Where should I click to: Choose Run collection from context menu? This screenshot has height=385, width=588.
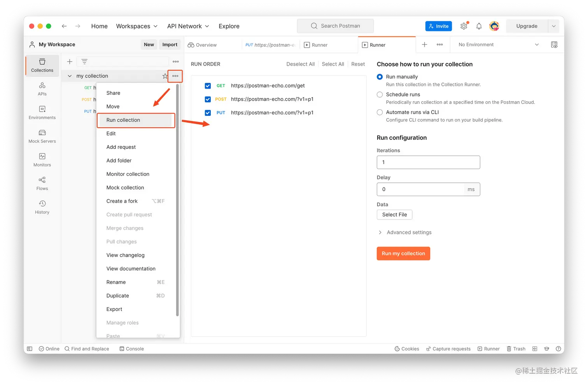tap(136, 120)
